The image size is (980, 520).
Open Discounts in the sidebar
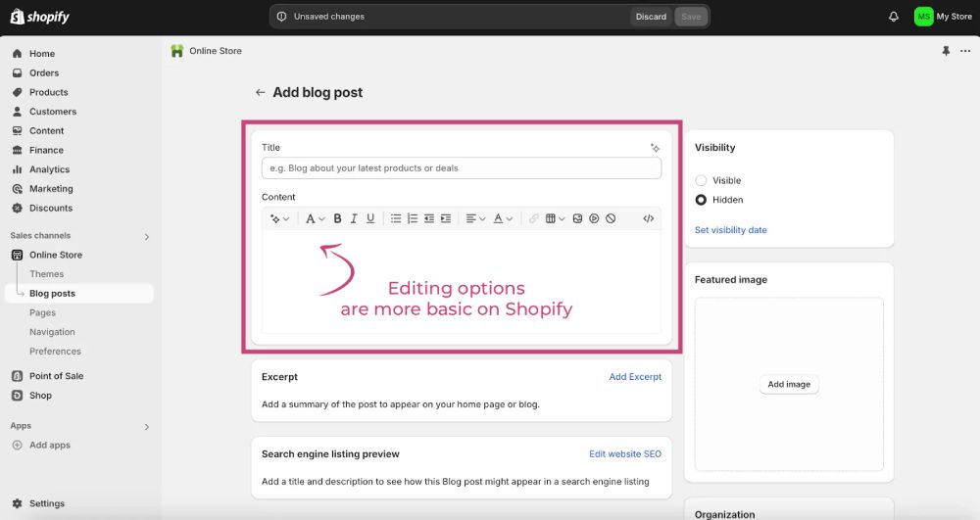pyautogui.click(x=51, y=209)
